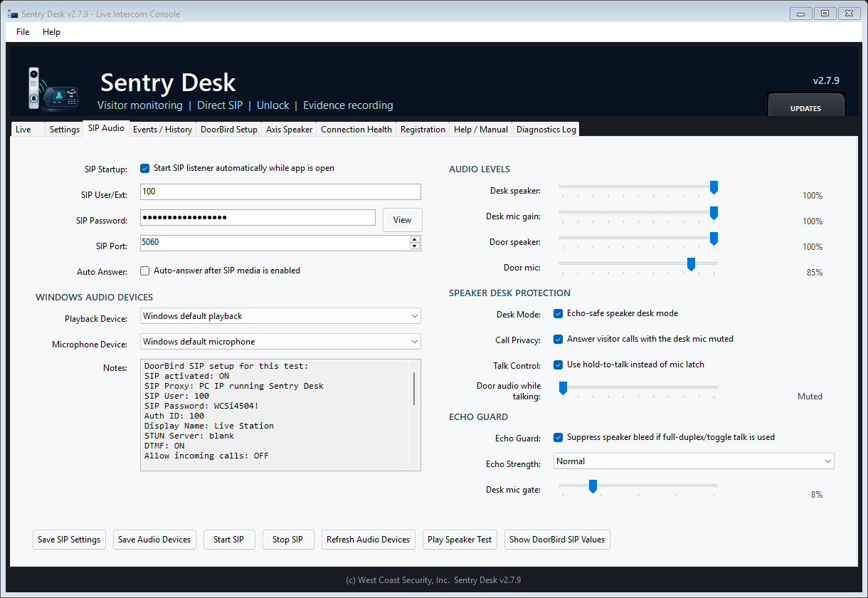The width and height of the screenshot is (868, 598).
Task: Switch to the Diagnostics Log tab
Action: 546,130
